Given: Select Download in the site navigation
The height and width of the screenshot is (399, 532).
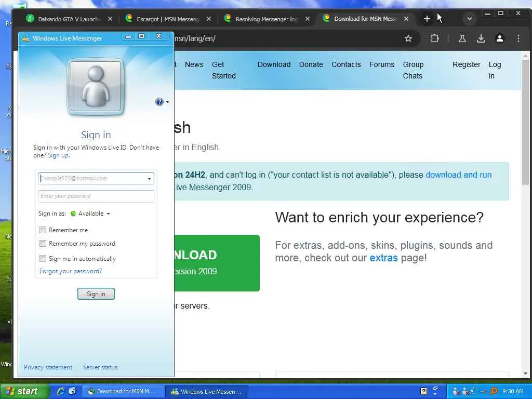Looking at the screenshot, I should 274,64.
